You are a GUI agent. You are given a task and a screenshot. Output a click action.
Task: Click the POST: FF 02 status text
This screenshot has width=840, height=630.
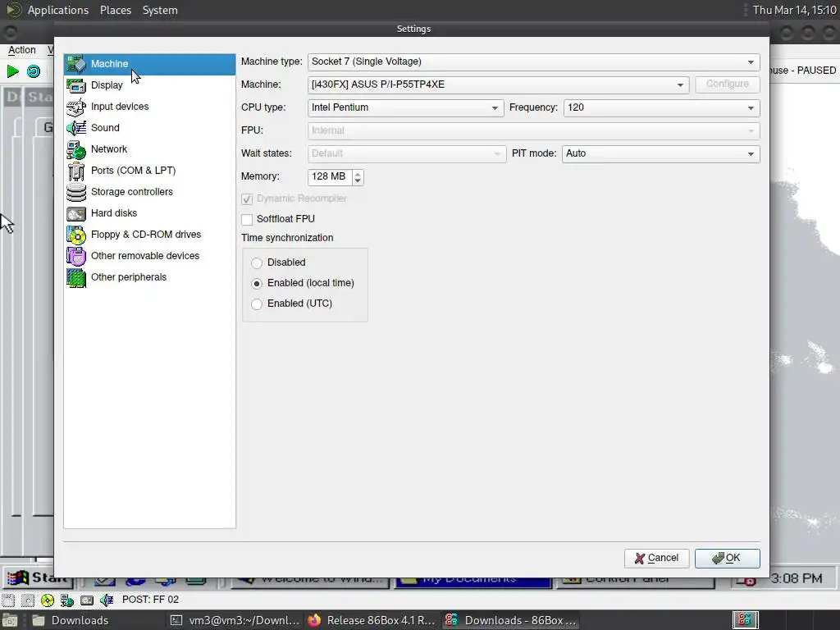tap(150, 600)
